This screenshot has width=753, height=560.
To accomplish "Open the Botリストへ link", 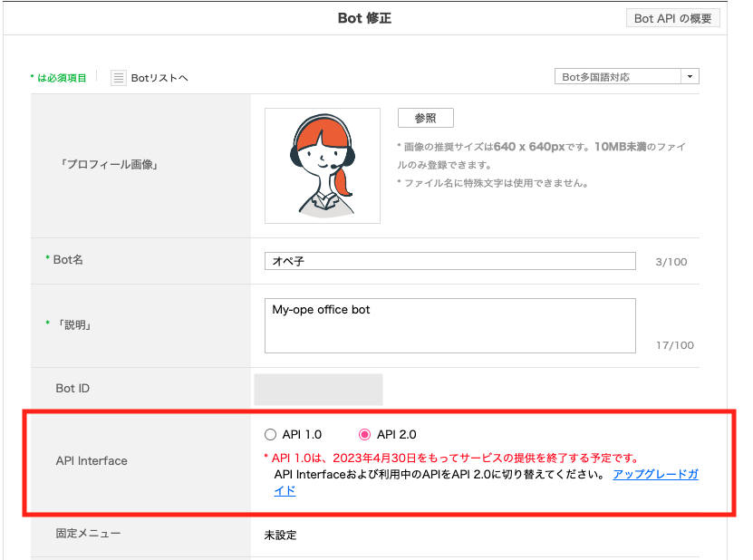I will click(159, 78).
